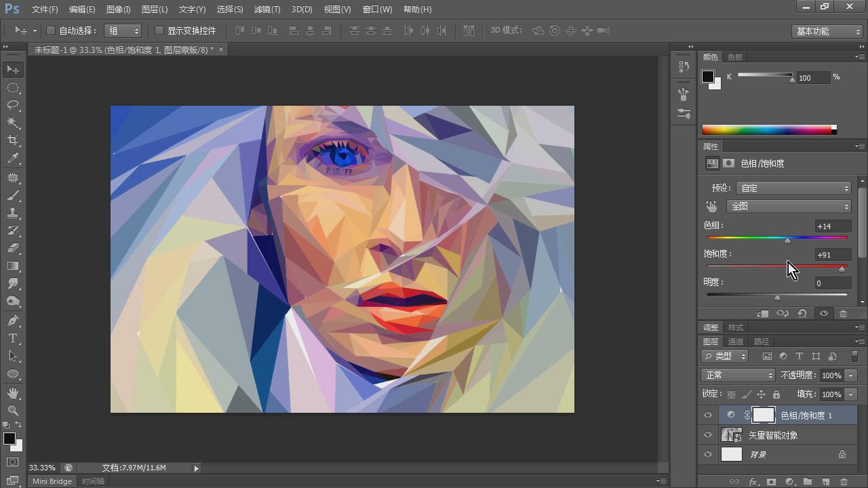
Task: Create a new group folder icon
Action: (808, 481)
